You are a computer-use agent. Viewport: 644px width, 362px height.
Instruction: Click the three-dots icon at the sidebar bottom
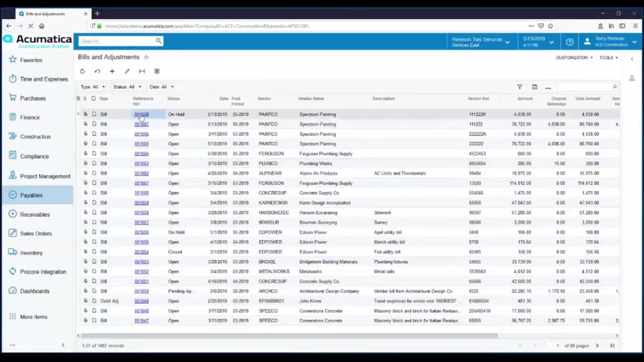click(12, 345)
